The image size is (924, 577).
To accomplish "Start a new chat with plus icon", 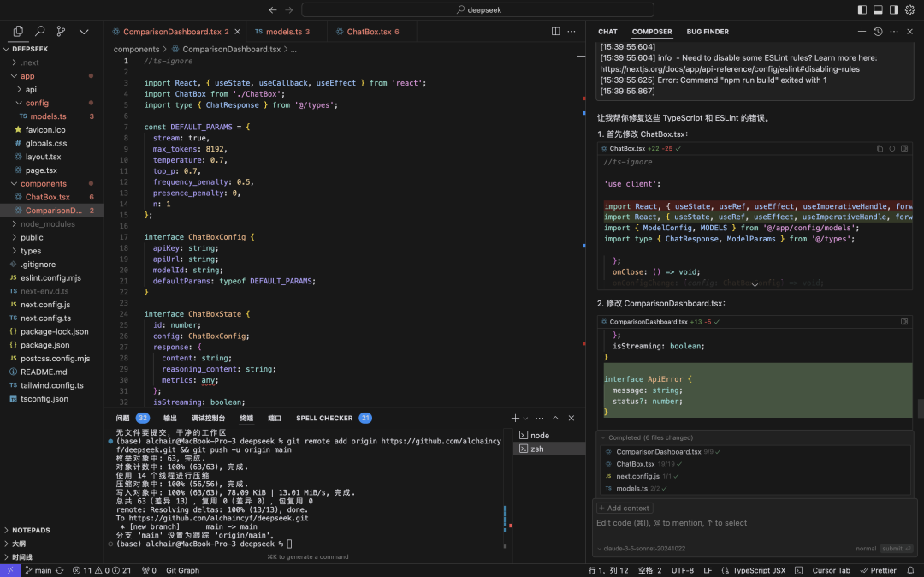I will tap(862, 31).
